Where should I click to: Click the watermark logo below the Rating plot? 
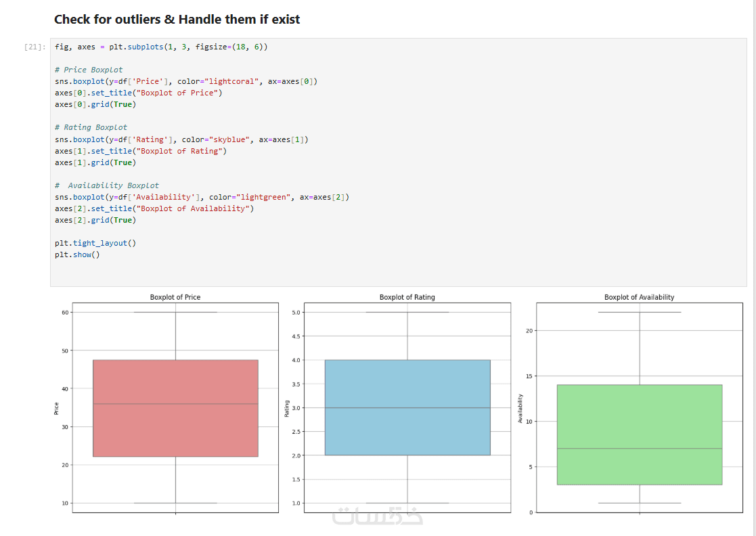click(378, 517)
